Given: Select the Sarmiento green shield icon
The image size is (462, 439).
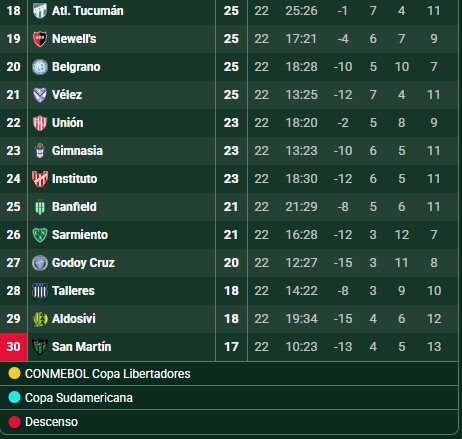Looking at the screenshot, I should click(40, 235).
